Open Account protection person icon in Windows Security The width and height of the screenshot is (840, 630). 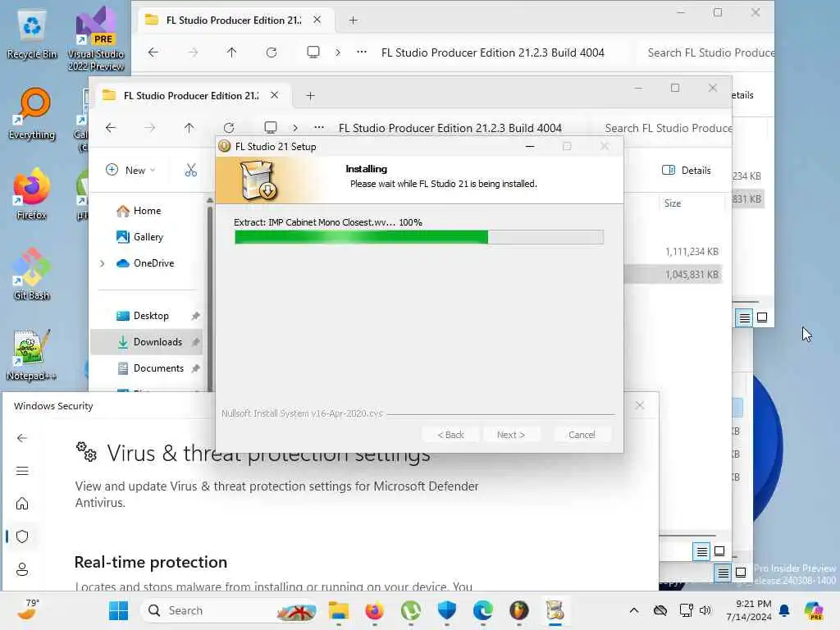coord(22,569)
